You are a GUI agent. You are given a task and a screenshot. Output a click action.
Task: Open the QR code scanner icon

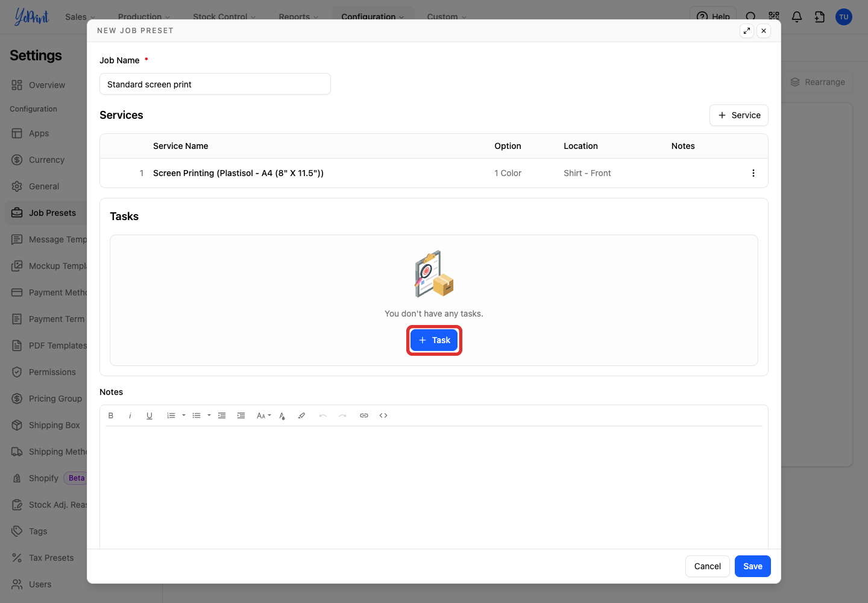tap(774, 17)
